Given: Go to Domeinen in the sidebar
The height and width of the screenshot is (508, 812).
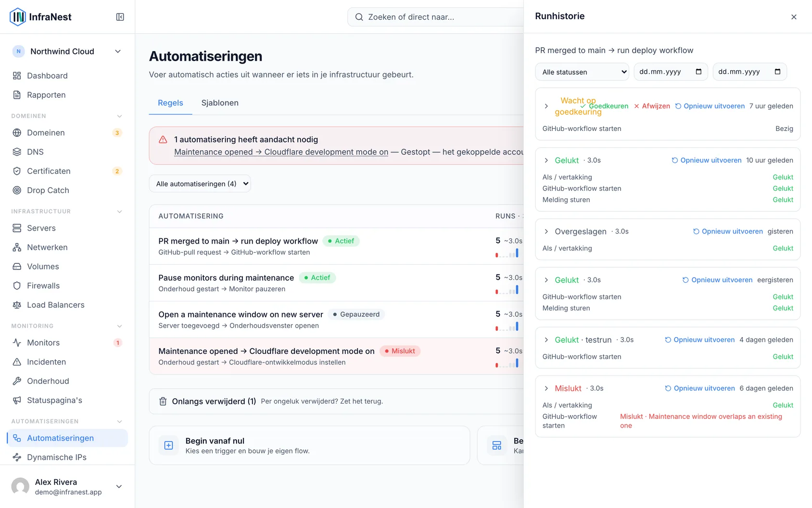Looking at the screenshot, I should tap(67, 132).
